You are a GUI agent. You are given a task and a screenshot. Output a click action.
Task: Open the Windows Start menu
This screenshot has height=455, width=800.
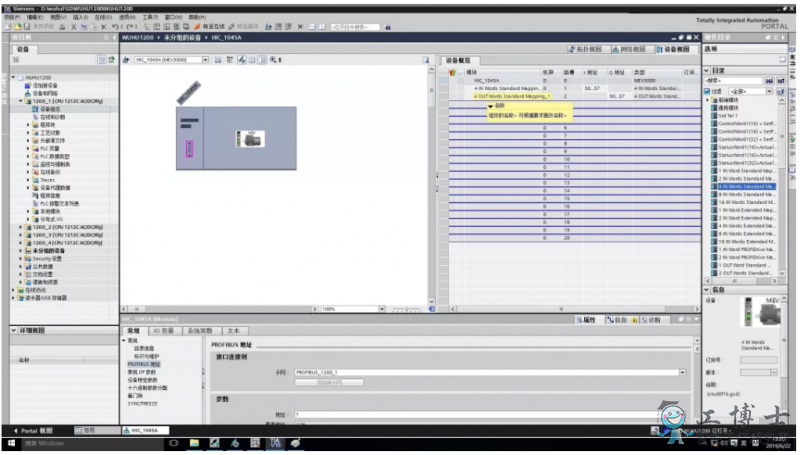pyautogui.click(x=11, y=443)
